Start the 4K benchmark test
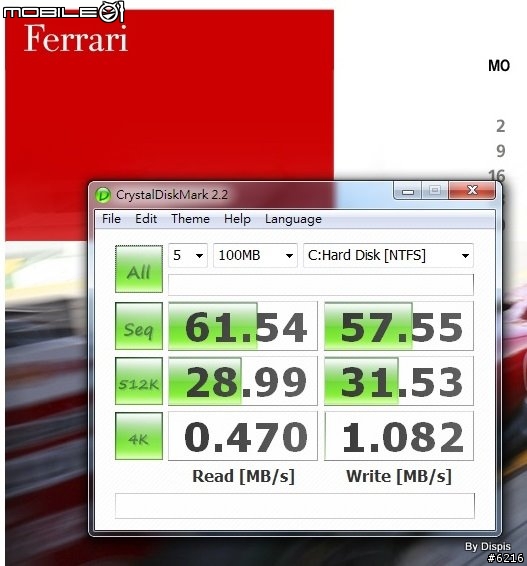Screen dimensions: 527x566 139,436
